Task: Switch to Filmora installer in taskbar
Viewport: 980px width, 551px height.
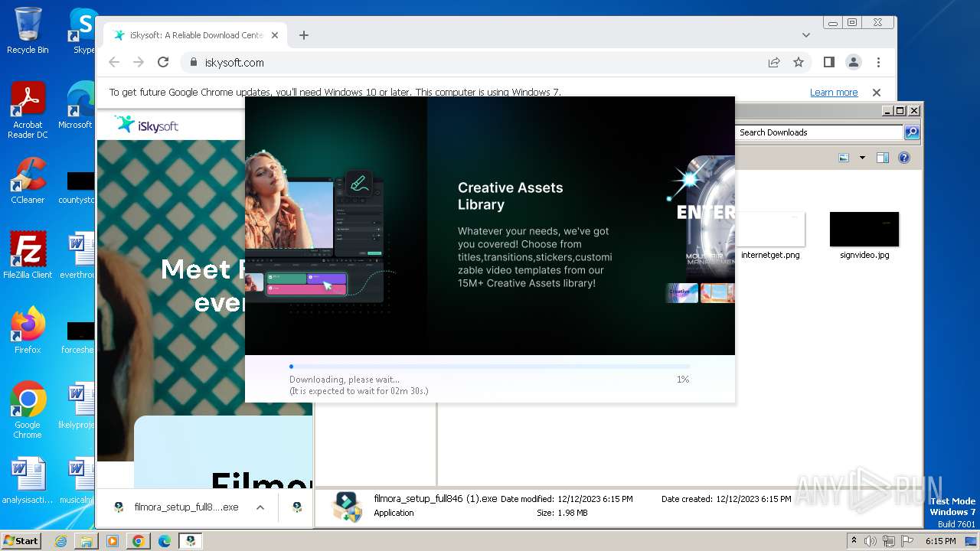Action: pyautogui.click(x=191, y=541)
